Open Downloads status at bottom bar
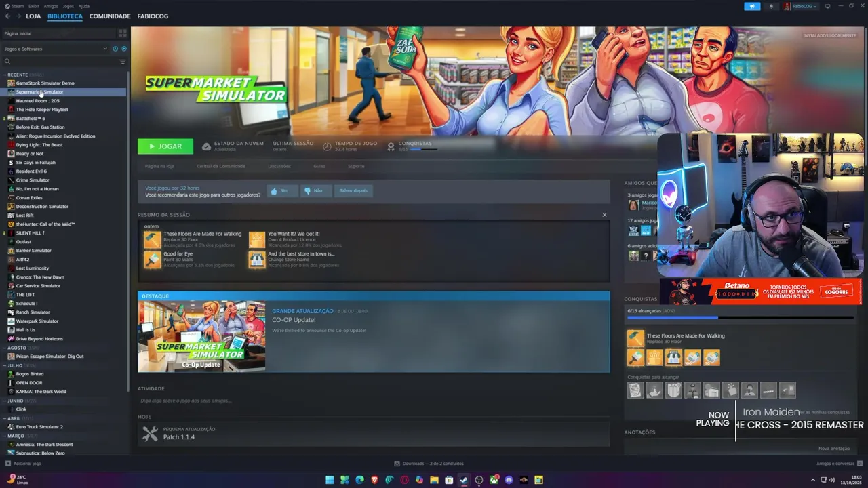 click(429, 464)
